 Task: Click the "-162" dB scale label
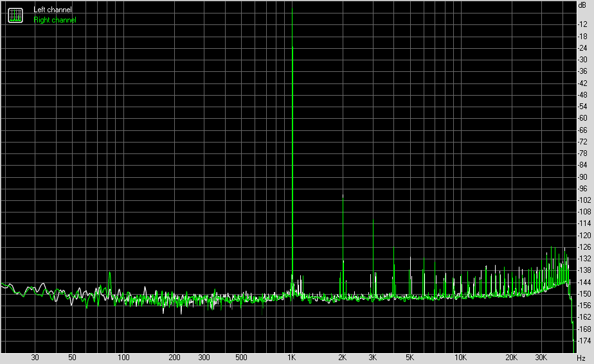click(584, 317)
